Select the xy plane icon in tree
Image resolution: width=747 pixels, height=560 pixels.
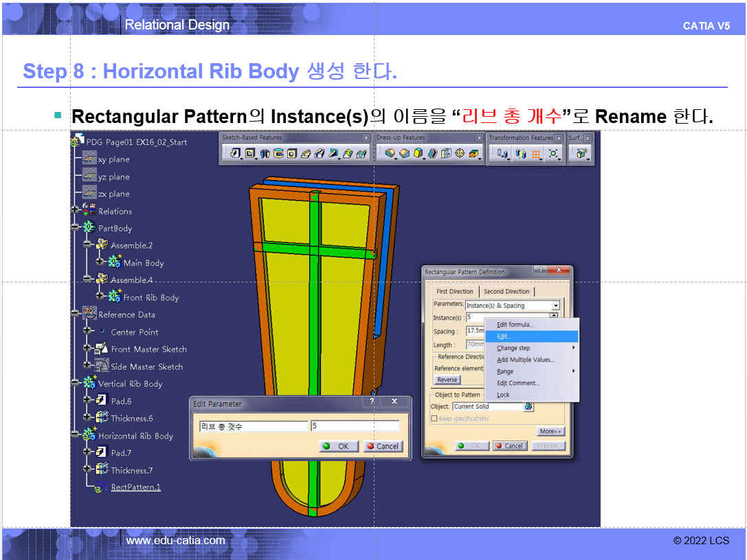pyautogui.click(x=89, y=159)
